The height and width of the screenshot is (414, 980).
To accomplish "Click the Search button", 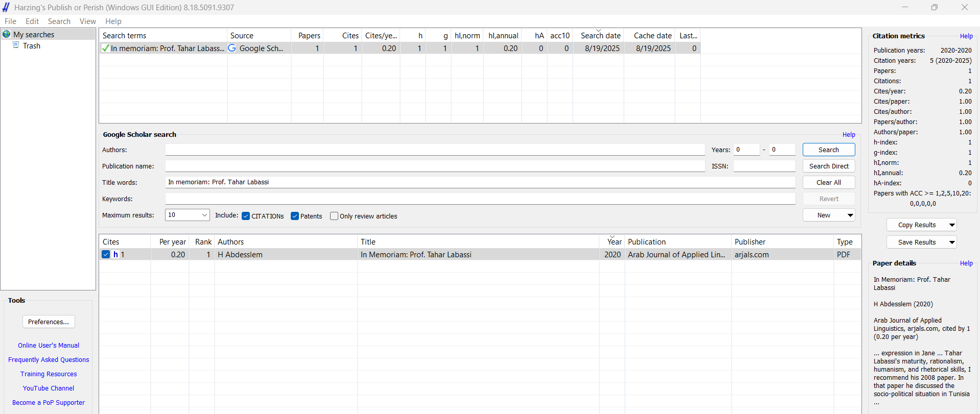I will [829, 150].
